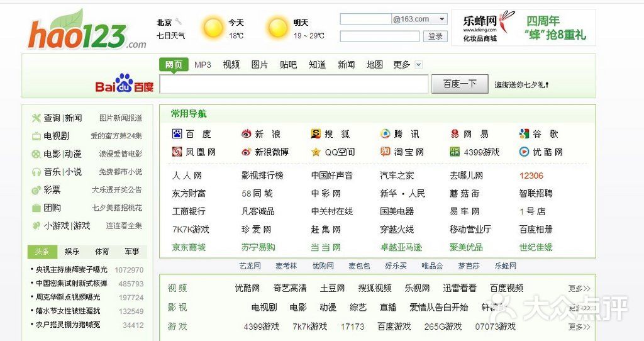Click the Taobao icon beside 淘宝网
The image size is (644, 341).
coord(386,152)
